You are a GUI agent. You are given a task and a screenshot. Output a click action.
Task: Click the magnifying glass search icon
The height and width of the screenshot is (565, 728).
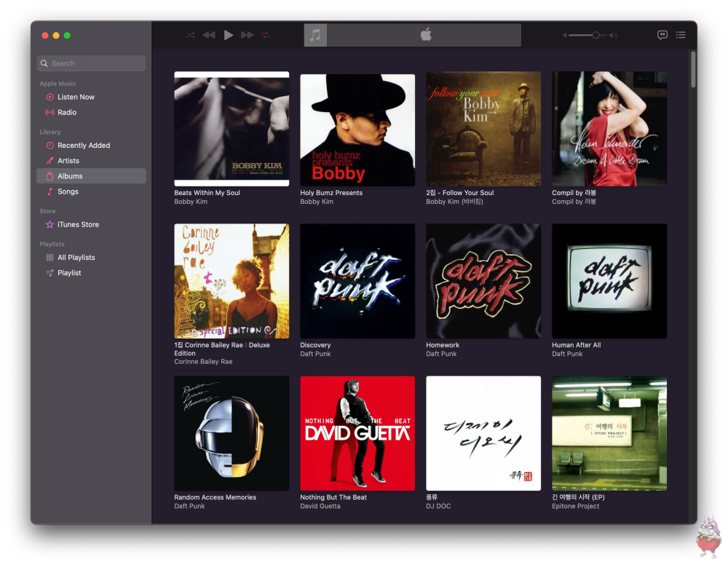point(44,63)
